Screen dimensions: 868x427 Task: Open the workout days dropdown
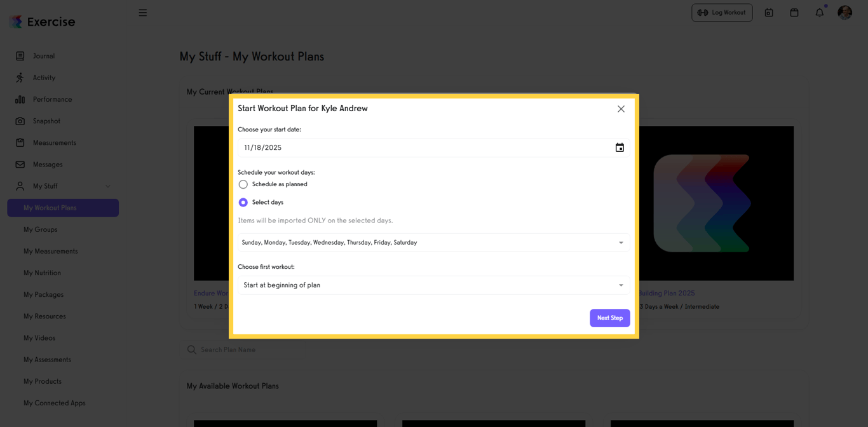click(x=433, y=242)
